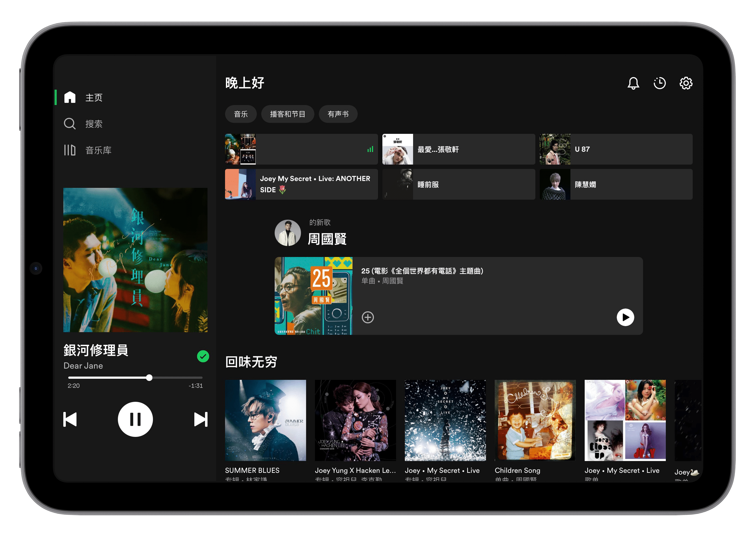Click now playing song title 銀河修理員

point(96,350)
